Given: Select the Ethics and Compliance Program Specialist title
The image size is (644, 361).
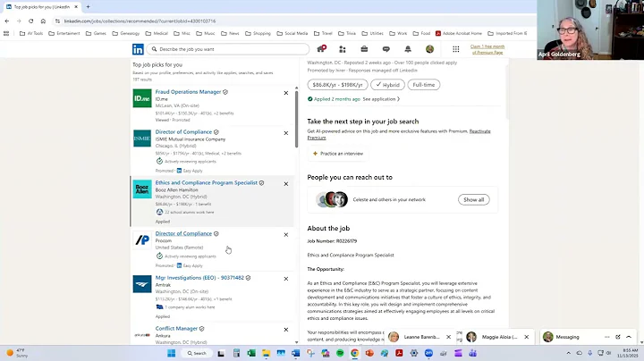Looking at the screenshot, I should point(207,182).
